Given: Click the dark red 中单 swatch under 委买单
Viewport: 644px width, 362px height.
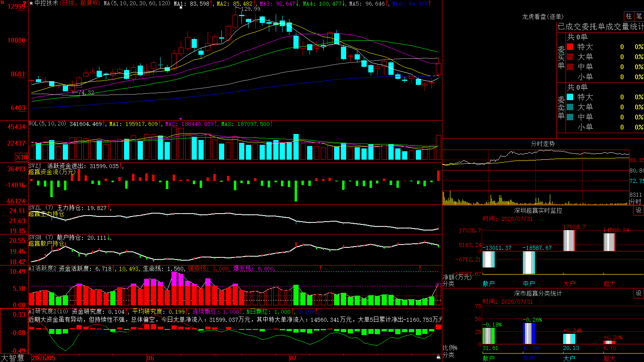Looking at the screenshot, I should 570,67.
